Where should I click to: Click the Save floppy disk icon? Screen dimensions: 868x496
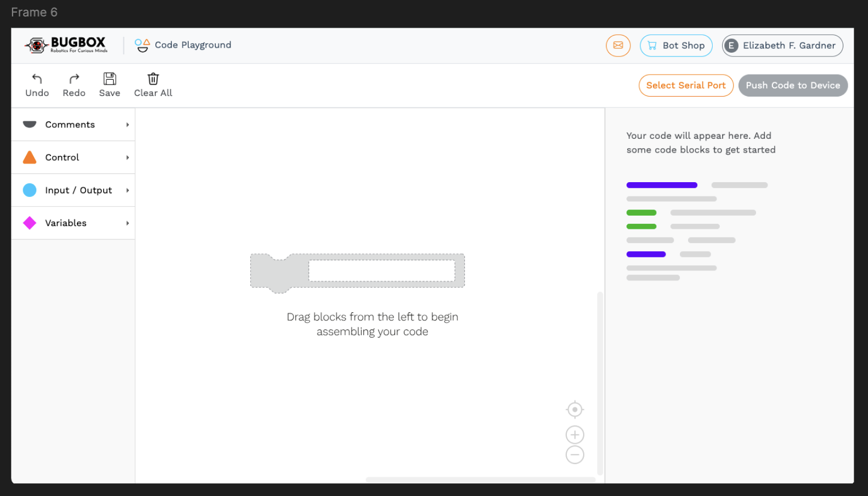pos(110,78)
